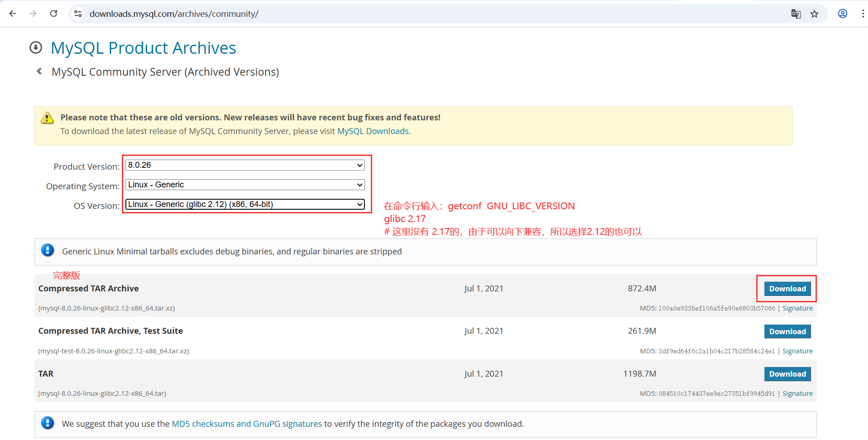Select filename mysql-test-8.0.26-linux-glibc2.12-x86_64.tar.xz text
The width and height of the screenshot is (868, 440).
[x=114, y=351]
